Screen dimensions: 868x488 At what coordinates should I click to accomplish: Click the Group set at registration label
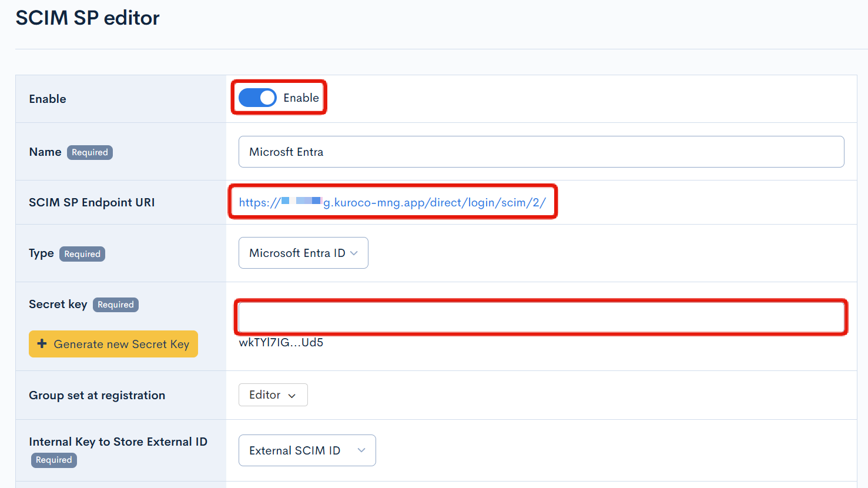click(x=97, y=395)
